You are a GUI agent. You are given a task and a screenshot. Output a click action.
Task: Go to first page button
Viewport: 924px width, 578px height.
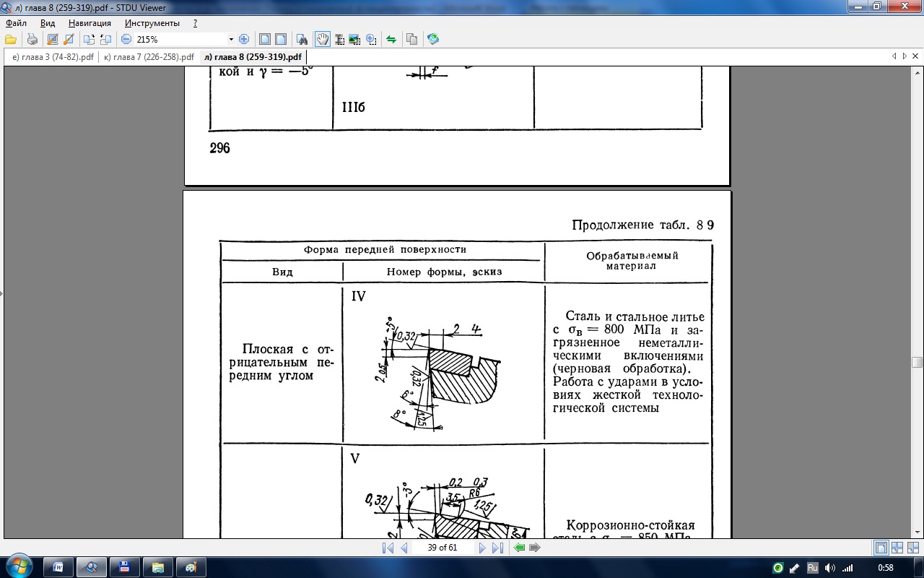[x=388, y=548]
